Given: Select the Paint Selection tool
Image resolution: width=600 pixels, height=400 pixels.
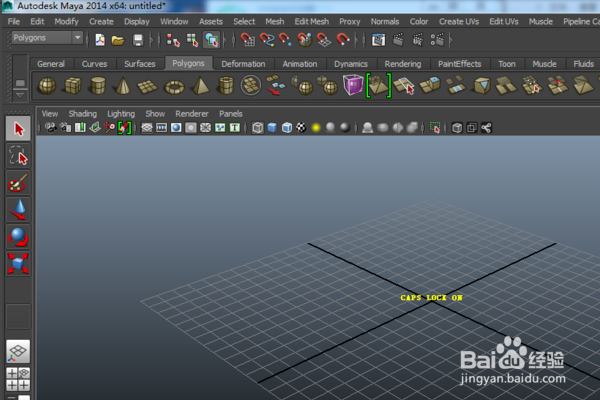Looking at the screenshot, I should click(18, 183).
